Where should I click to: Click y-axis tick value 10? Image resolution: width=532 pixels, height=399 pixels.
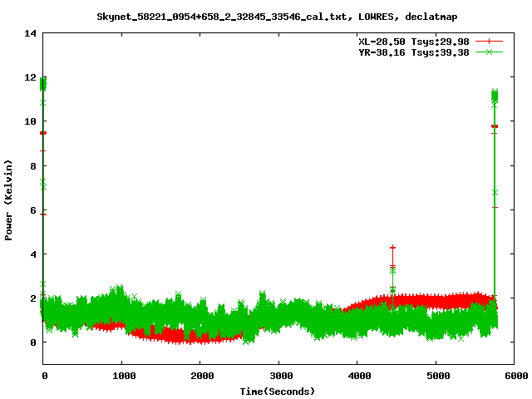(30, 121)
